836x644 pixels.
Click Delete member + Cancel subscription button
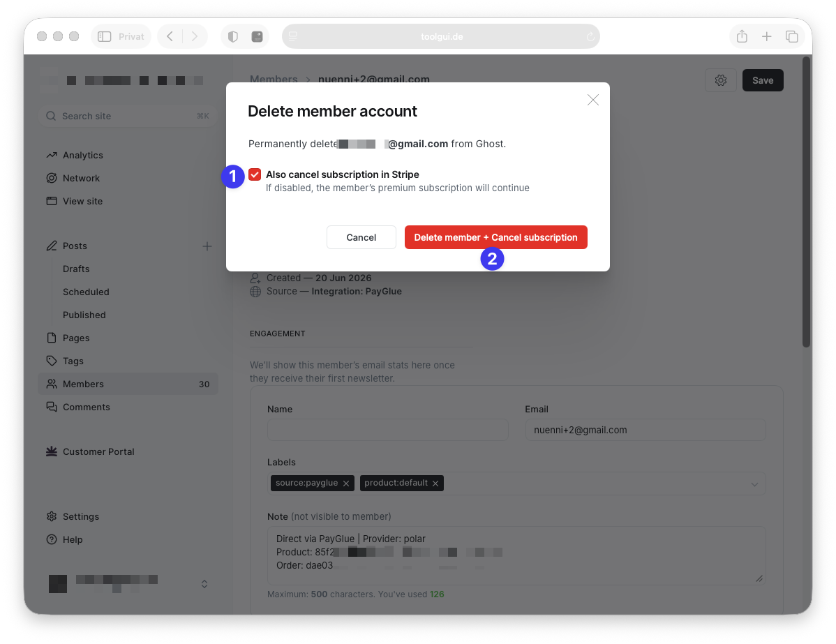pos(496,237)
